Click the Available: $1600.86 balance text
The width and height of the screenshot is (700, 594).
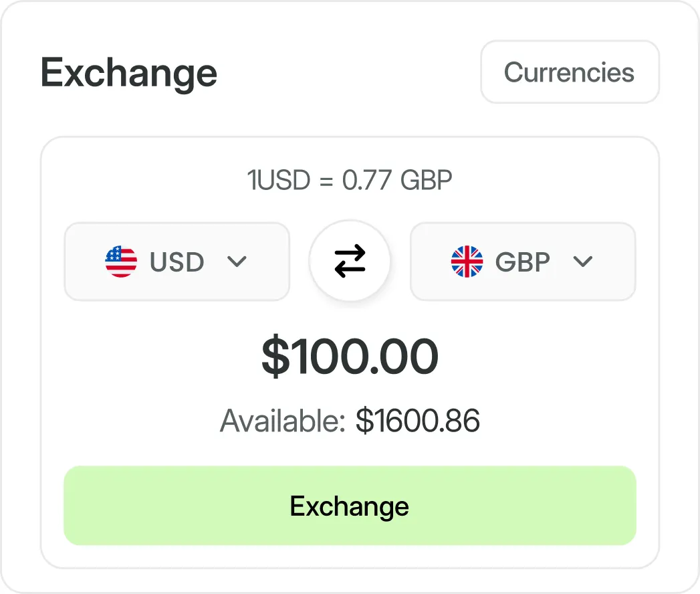pos(350,421)
